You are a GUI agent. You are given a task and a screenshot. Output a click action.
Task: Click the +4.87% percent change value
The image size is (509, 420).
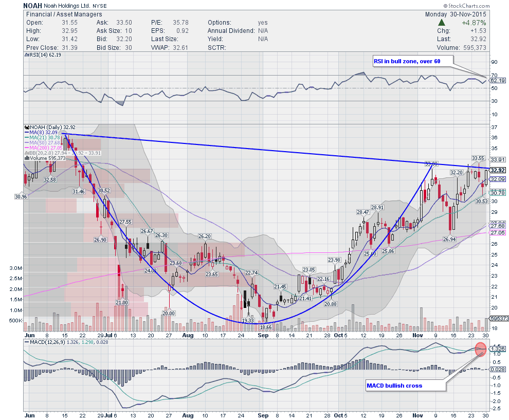coord(474,23)
